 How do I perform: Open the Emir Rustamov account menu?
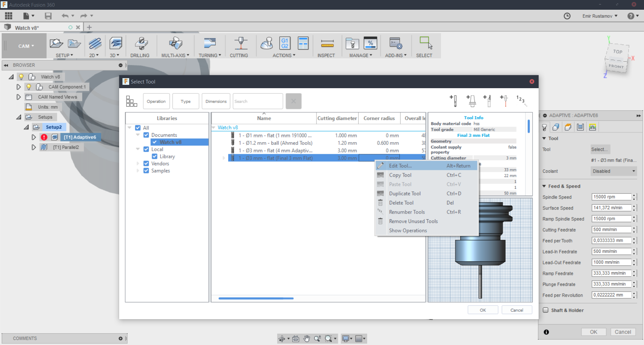coord(600,16)
